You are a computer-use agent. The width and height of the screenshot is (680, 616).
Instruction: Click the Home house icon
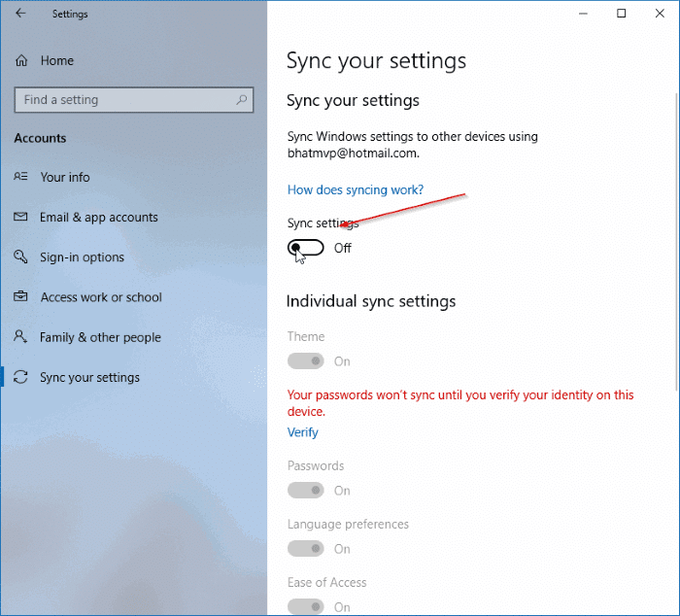(21, 61)
